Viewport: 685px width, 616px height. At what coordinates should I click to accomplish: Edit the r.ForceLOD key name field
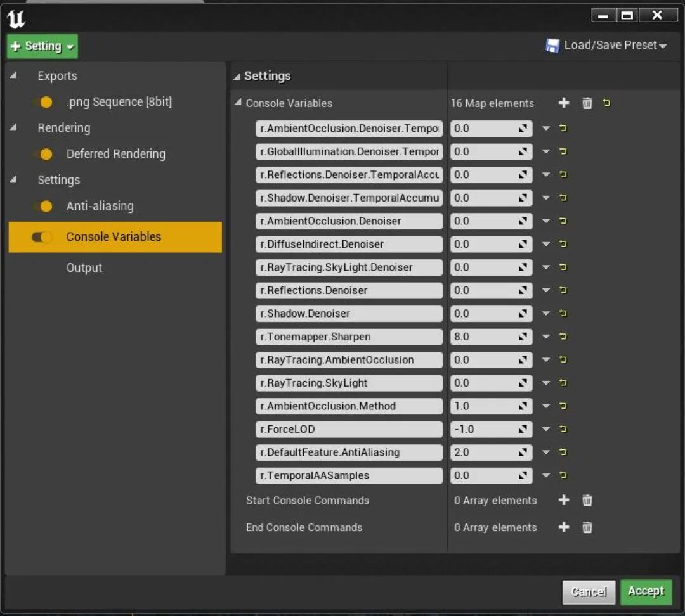click(349, 429)
